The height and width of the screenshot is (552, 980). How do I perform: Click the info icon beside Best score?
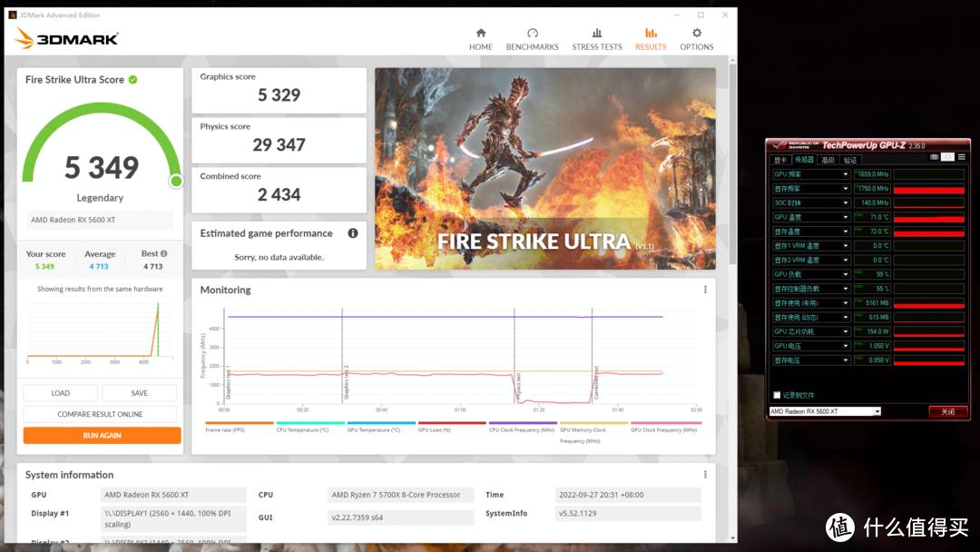click(x=163, y=254)
